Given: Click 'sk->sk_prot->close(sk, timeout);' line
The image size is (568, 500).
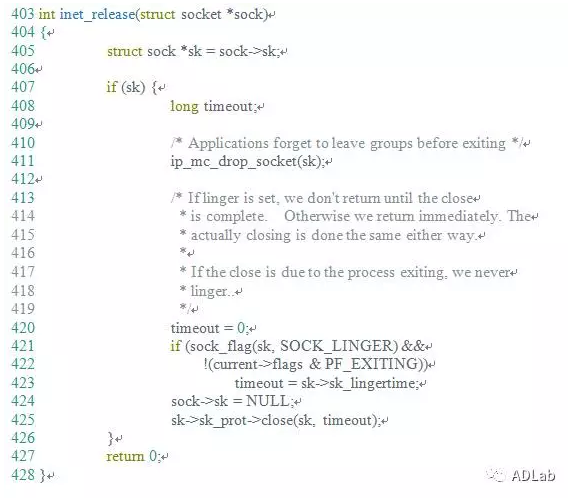Looking at the screenshot, I should [x=276, y=420].
